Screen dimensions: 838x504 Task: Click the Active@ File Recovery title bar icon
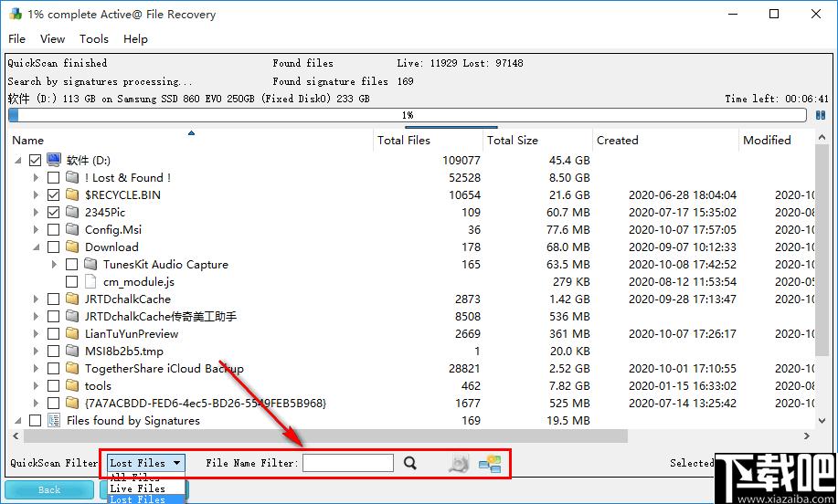pyautogui.click(x=16, y=14)
